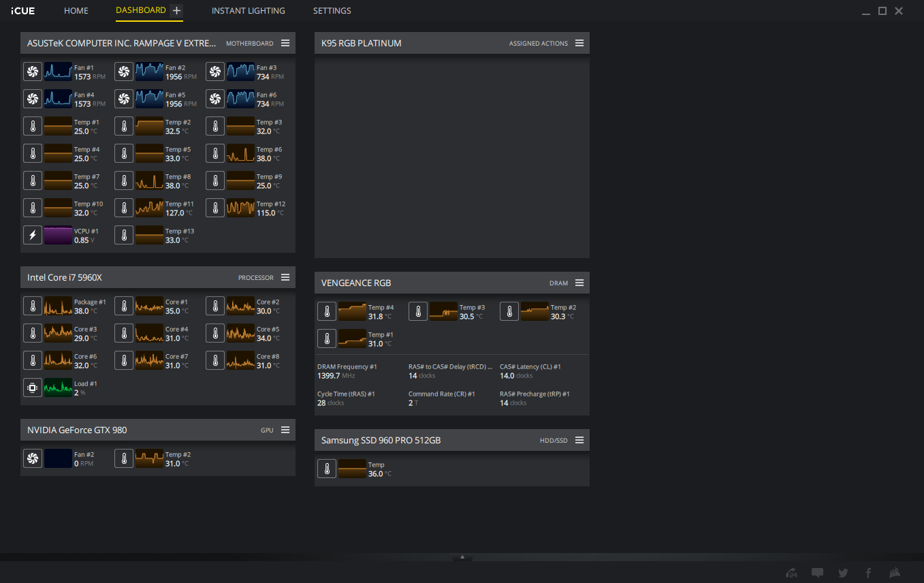The width and height of the screenshot is (924, 583).
Task: Open the Twitter icon in the footer
Action: coord(843,573)
